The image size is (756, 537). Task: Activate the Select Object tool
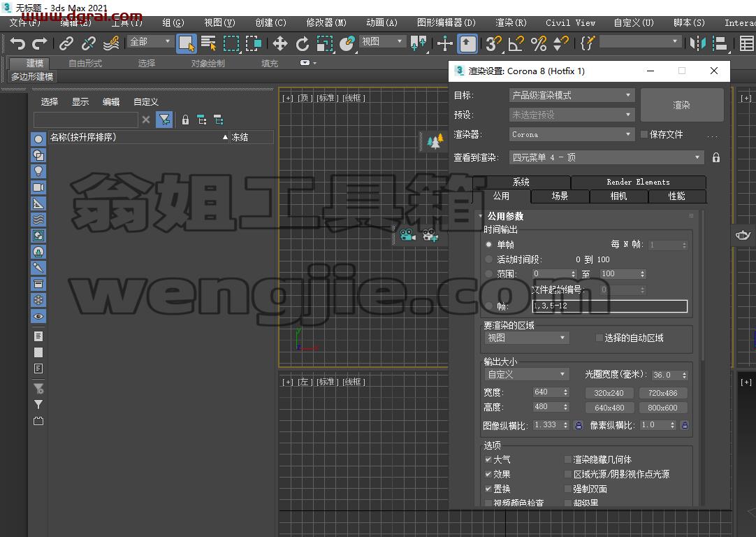[x=186, y=43]
